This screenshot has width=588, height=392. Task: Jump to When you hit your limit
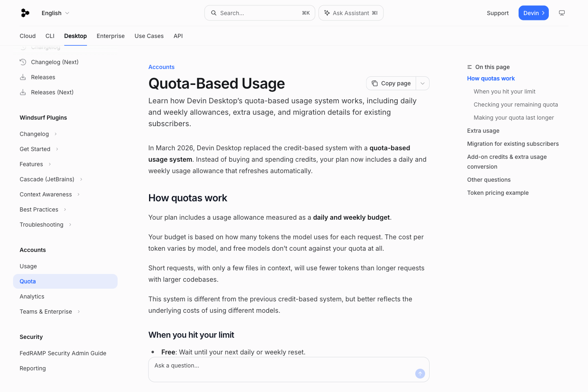point(504,91)
